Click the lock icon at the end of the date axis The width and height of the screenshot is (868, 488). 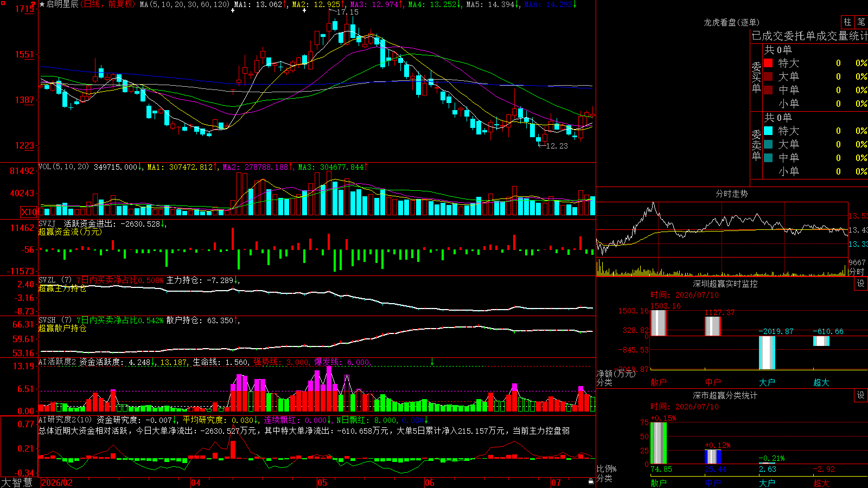pyautogui.click(x=591, y=481)
